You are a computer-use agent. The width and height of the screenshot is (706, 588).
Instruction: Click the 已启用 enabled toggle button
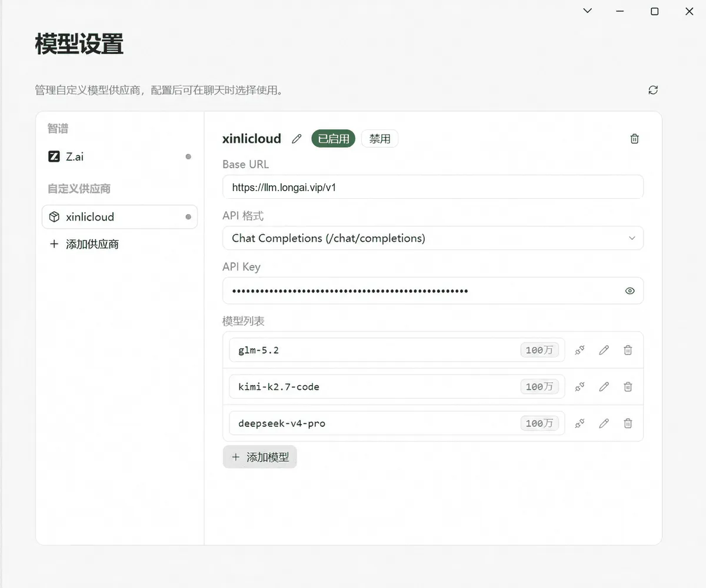pos(334,139)
